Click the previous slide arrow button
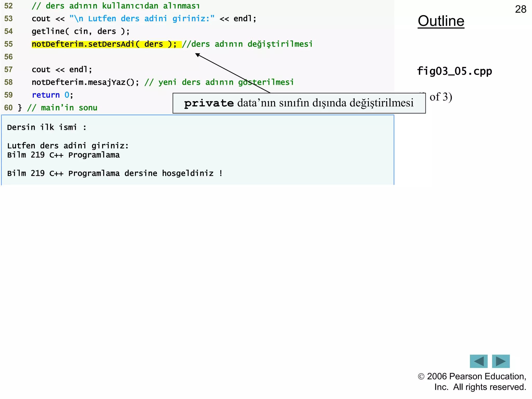This screenshot has width=532, height=399. [478, 361]
